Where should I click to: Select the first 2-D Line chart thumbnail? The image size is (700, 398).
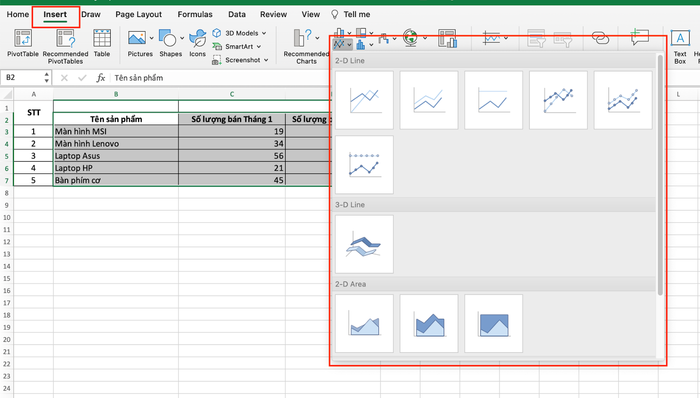click(364, 100)
